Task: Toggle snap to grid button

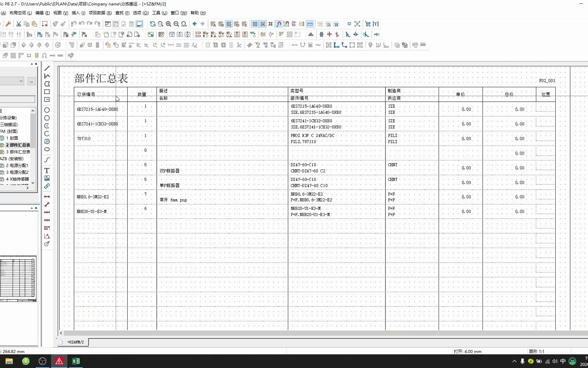Action: (x=263, y=24)
